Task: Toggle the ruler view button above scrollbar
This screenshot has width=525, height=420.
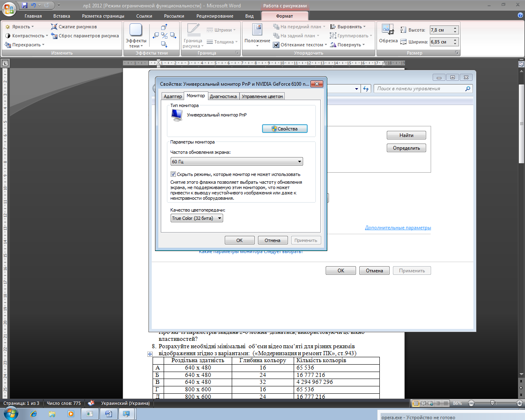Action: click(521, 64)
